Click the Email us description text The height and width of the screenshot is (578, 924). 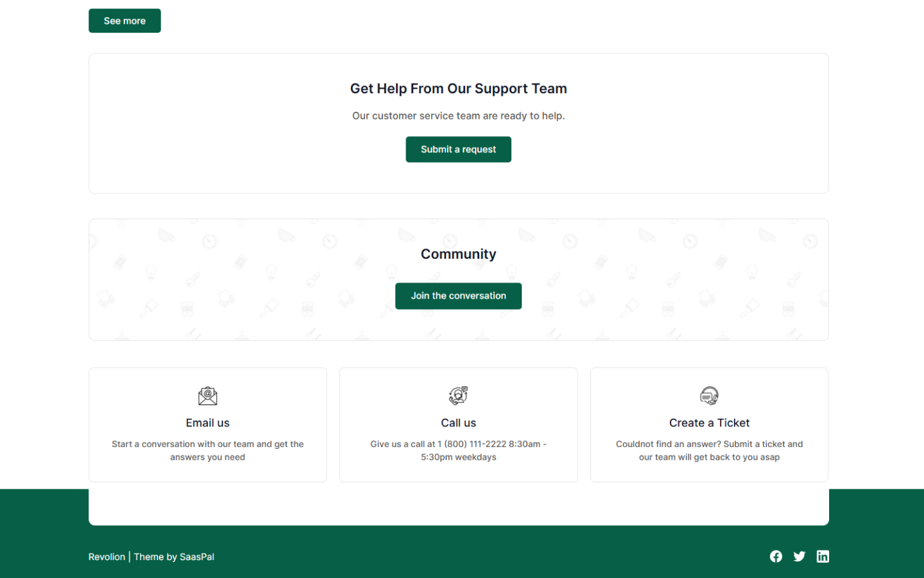tap(207, 450)
